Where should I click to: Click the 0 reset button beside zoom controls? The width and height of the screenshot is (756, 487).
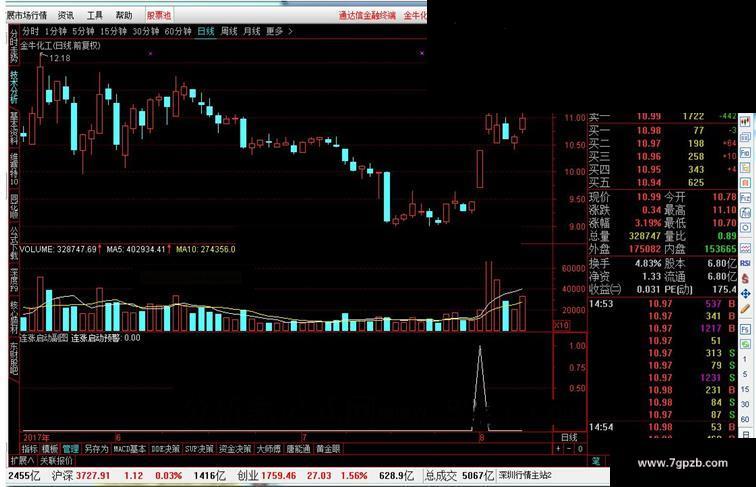[580, 449]
